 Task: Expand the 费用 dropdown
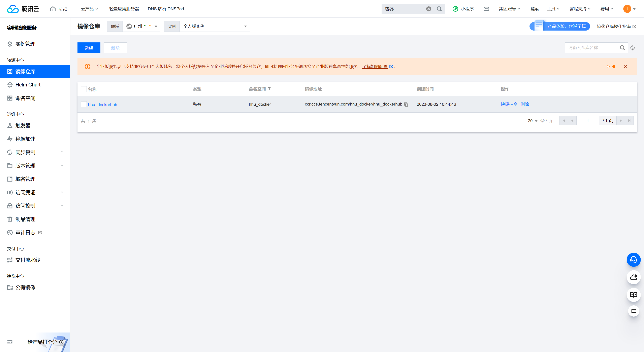607,9
